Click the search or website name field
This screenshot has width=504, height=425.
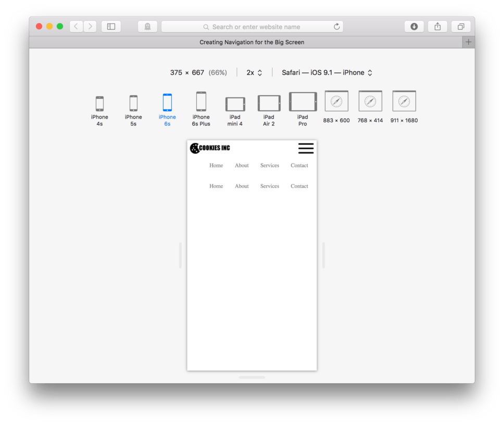pos(252,27)
